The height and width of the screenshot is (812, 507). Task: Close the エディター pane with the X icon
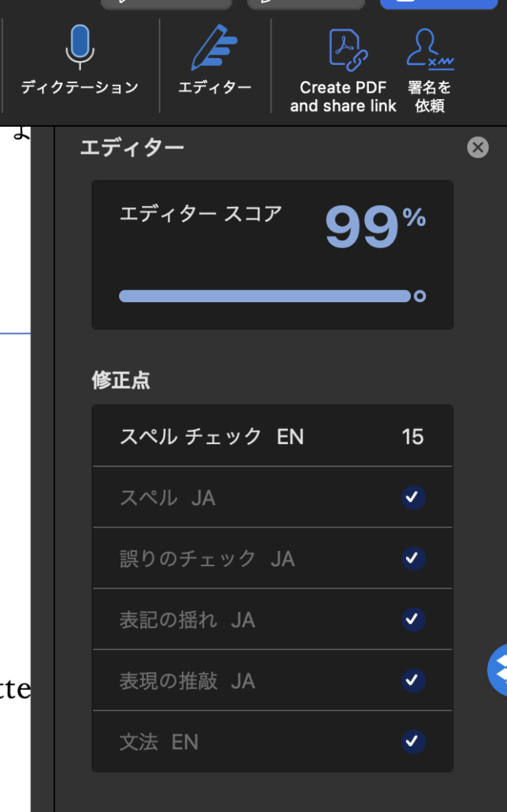pyautogui.click(x=478, y=147)
